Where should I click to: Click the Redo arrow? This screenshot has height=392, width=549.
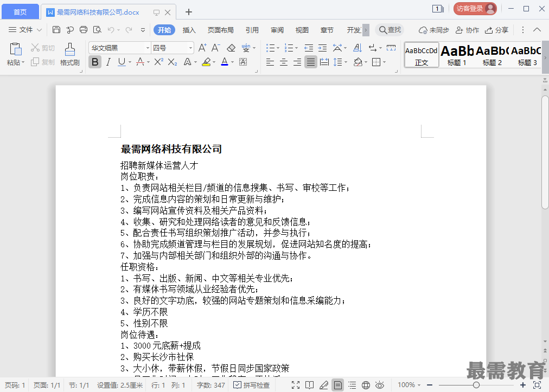pos(129,30)
